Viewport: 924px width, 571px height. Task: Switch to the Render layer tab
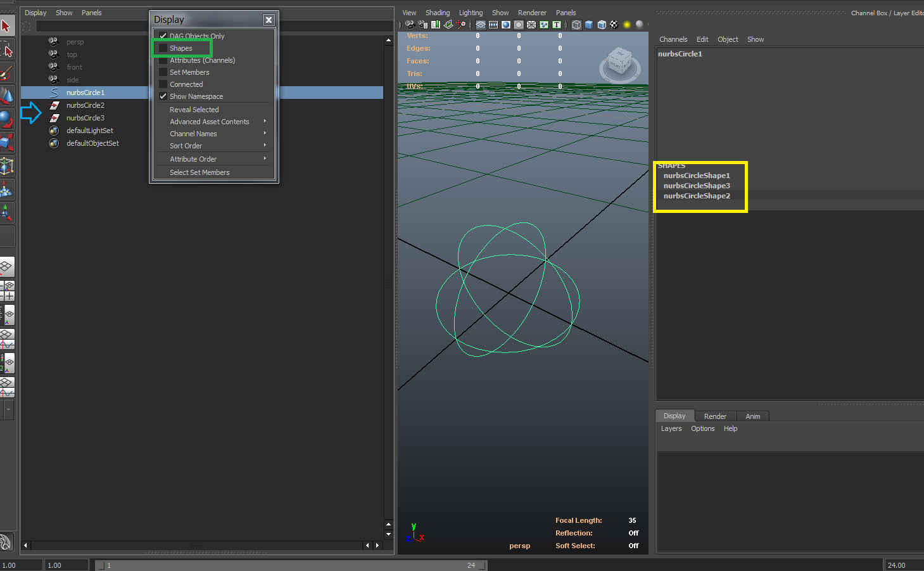click(715, 416)
